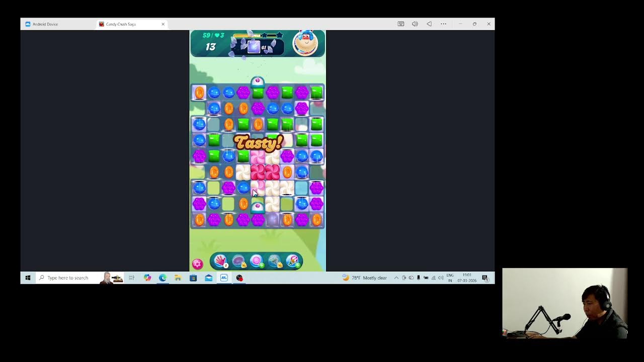The width and height of the screenshot is (644, 362).
Task: Tap the locked gray cloud booster
Action: tap(275, 261)
